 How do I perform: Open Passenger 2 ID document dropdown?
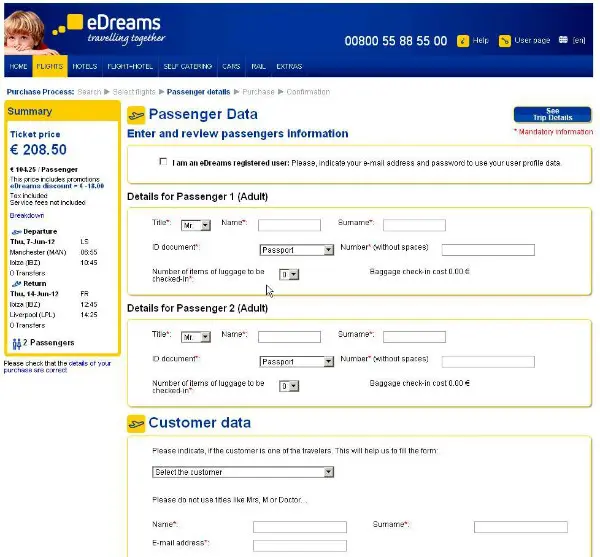click(296, 362)
